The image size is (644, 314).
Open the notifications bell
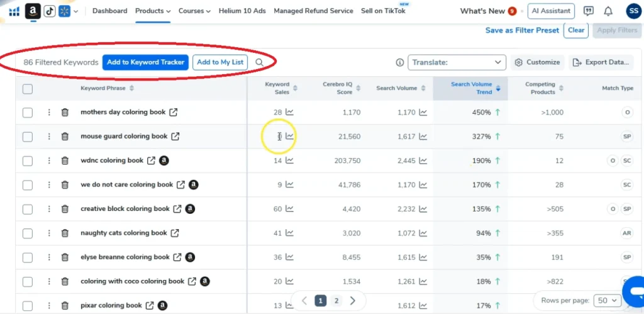tap(608, 11)
